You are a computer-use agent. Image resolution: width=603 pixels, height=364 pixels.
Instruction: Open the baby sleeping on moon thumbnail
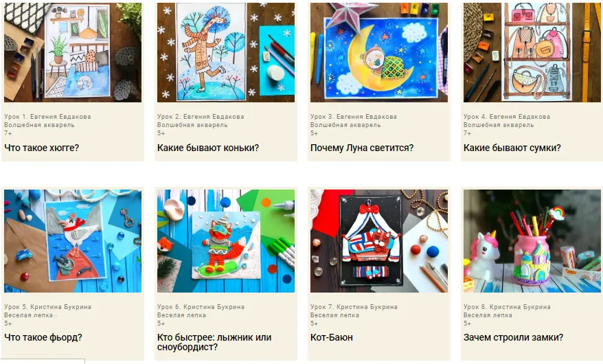tap(379, 52)
